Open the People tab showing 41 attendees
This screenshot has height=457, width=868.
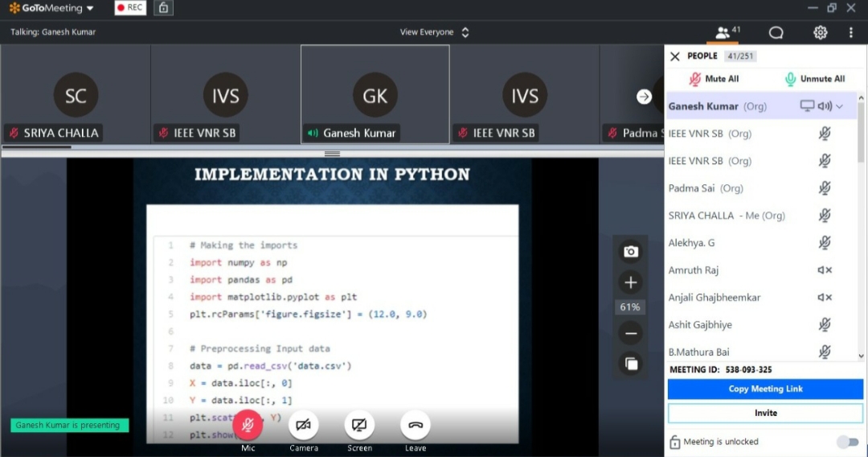point(727,32)
